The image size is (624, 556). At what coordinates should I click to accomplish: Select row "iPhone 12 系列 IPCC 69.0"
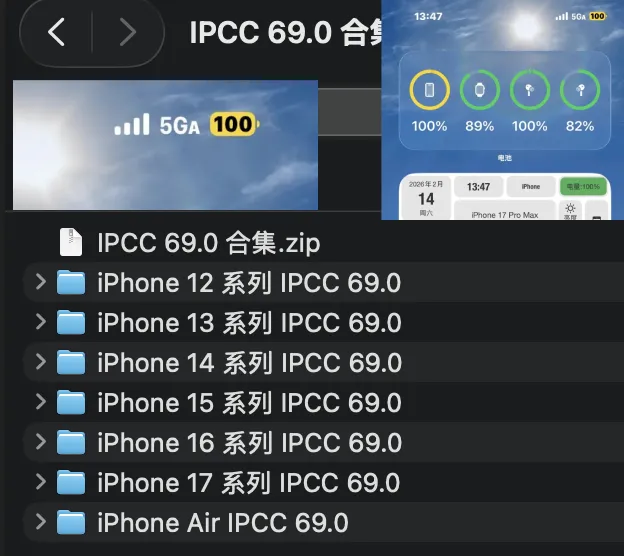coord(324,282)
